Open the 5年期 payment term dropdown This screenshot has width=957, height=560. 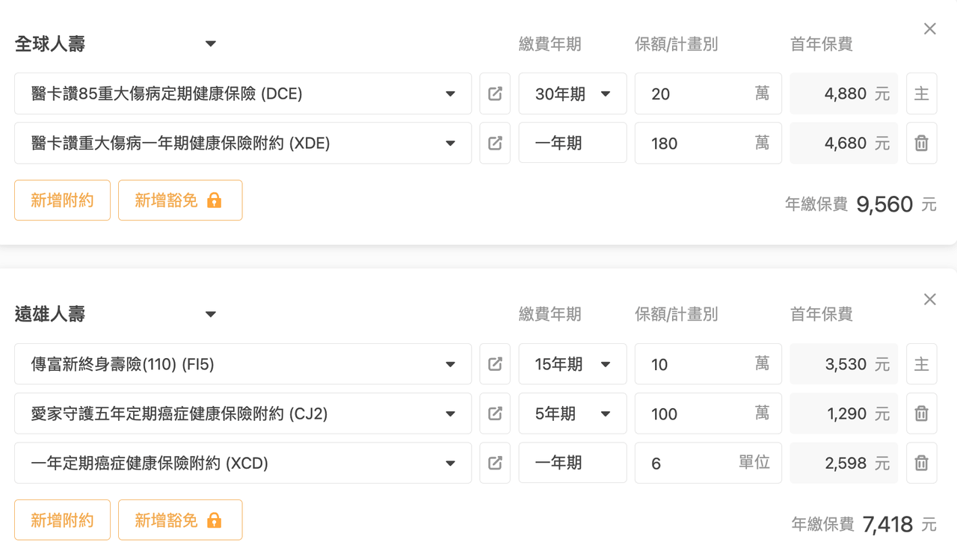click(x=573, y=413)
